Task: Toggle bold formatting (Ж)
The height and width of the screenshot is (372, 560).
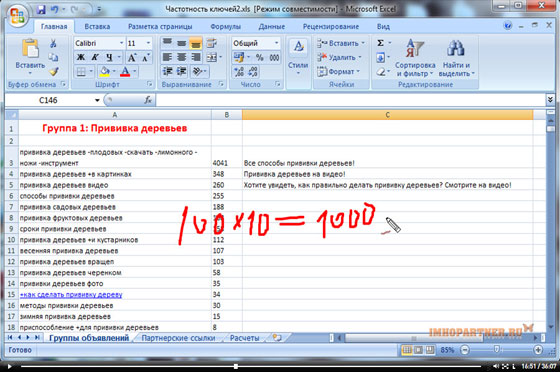Action: tap(81, 57)
